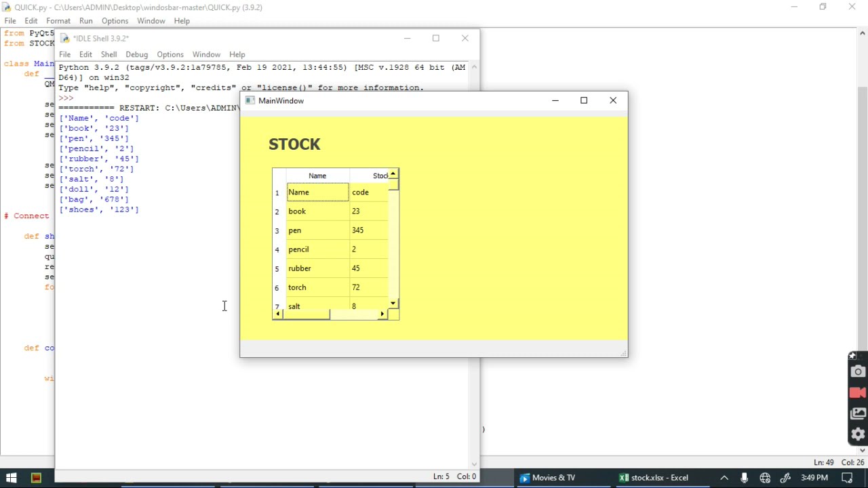The height and width of the screenshot is (488, 868).
Task: Click the STOCK heading label
Action: [294, 144]
